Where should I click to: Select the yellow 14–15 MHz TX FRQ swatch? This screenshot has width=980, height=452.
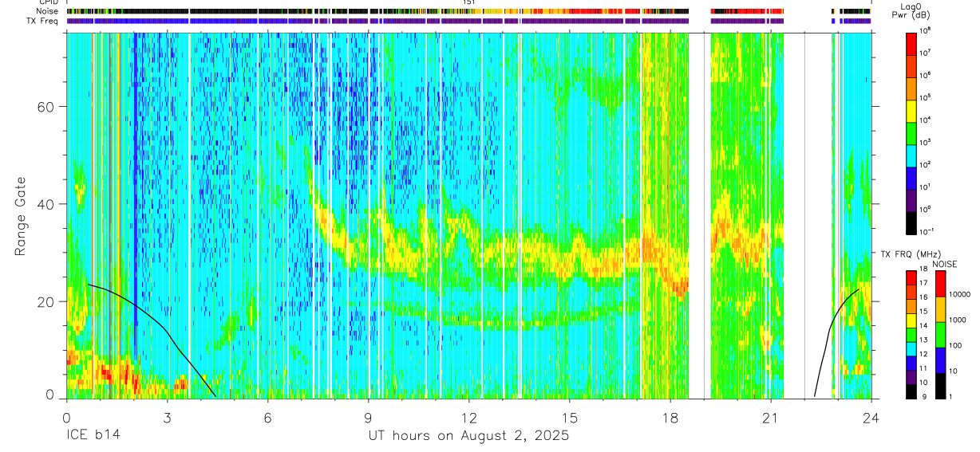(x=911, y=320)
